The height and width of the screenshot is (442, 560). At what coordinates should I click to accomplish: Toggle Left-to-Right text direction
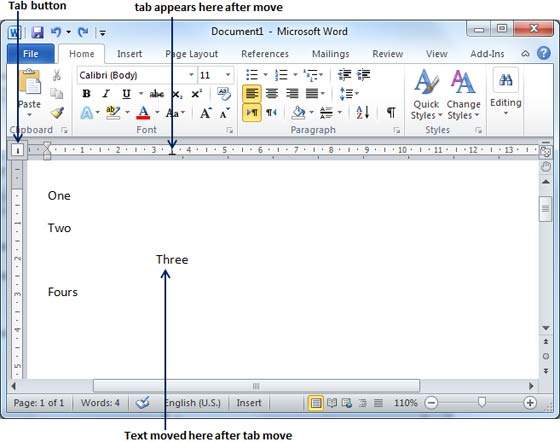pyautogui.click(x=252, y=113)
